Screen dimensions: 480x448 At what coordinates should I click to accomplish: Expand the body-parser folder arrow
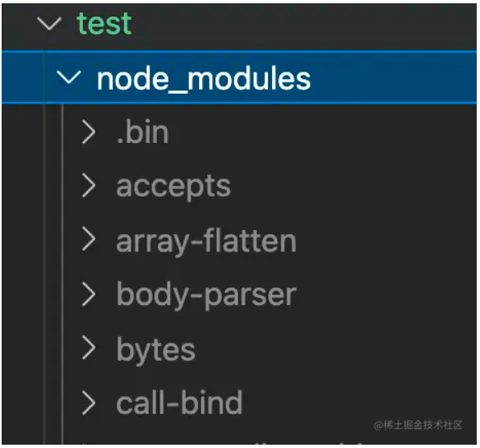(89, 294)
